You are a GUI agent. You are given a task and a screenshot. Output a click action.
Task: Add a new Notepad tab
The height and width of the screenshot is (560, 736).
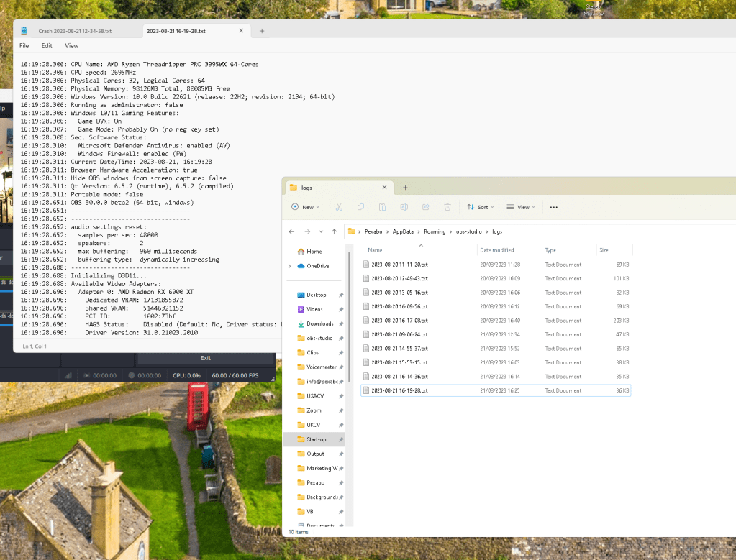tap(262, 31)
